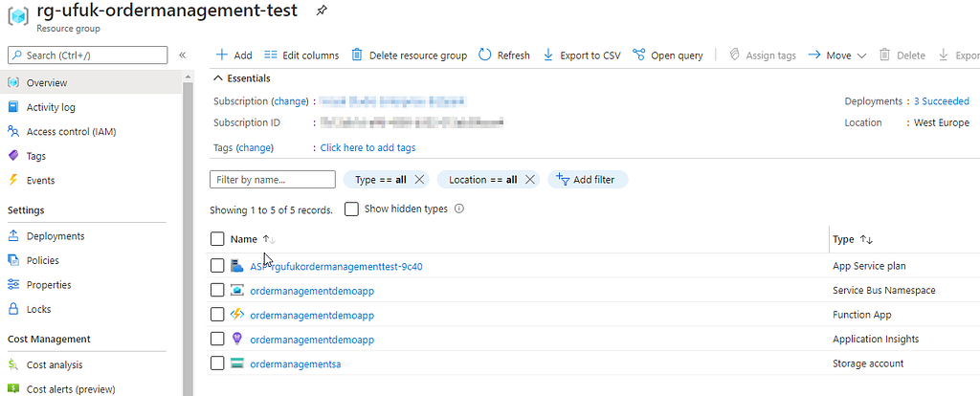Collapse the Essentials section

(242, 78)
